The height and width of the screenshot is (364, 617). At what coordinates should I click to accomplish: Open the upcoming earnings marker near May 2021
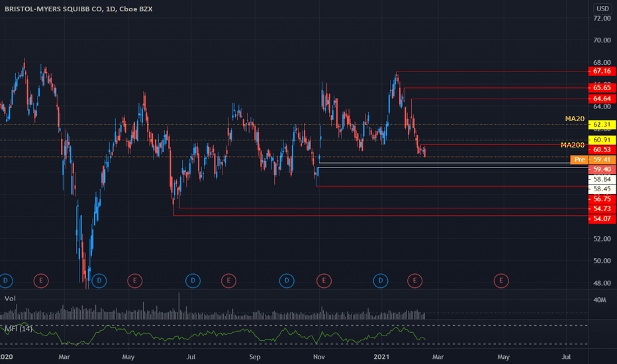[x=501, y=281]
